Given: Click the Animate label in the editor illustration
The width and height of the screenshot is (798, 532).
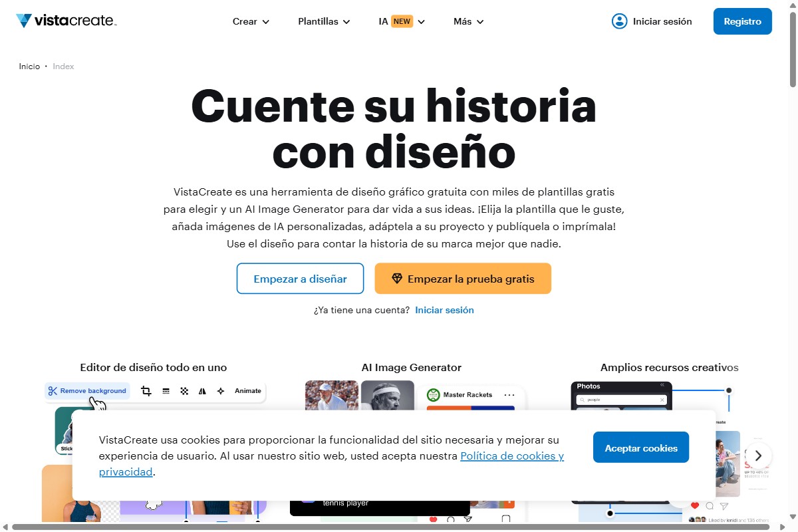Looking at the screenshot, I should click(x=248, y=391).
